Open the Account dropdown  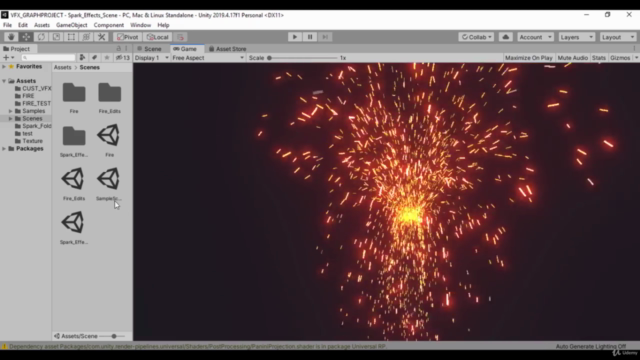pyautogui.click(x=535, y=37)
